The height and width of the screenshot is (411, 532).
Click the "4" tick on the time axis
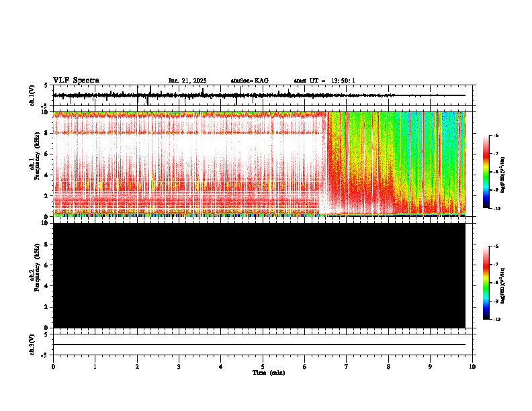221,367
